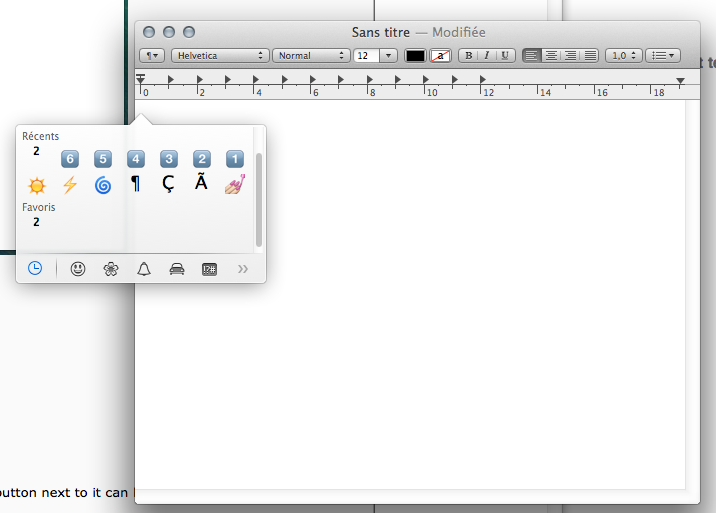Open the Helvetica font family dropdown
The width and height of the screenshot is (716, 513).
click(220, 56)
